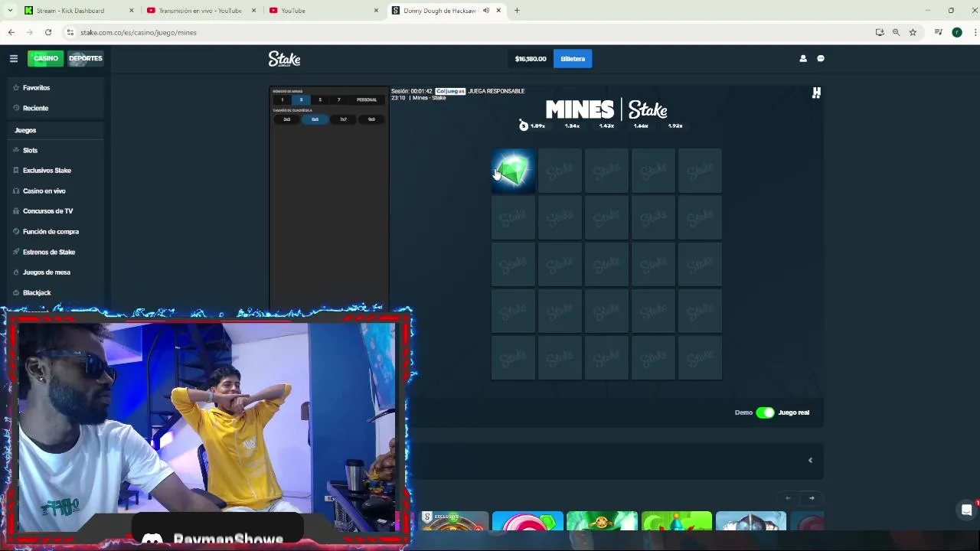Reveal the hidden tile directly below the gem
This screenshot has width=980, height=551.
click(513, 217)
